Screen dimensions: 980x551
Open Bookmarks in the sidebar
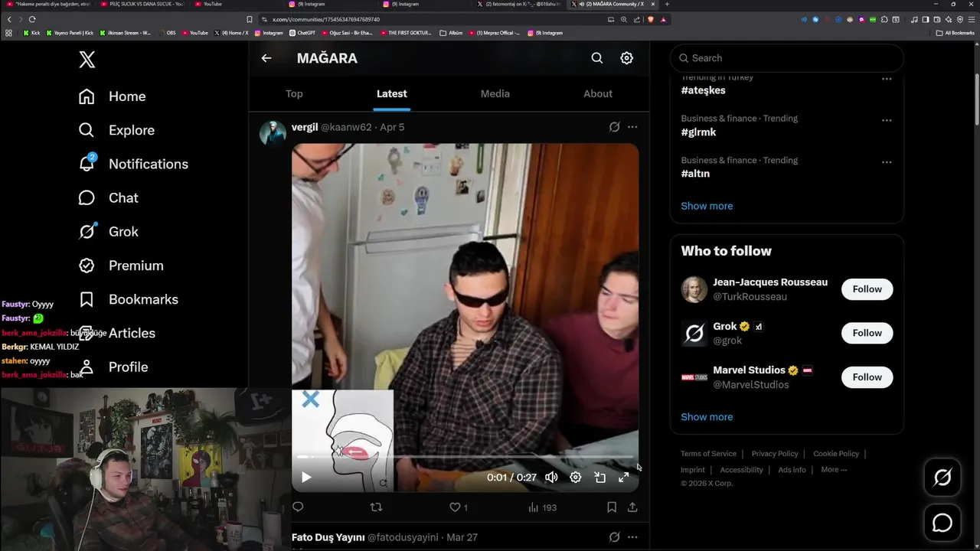[128, 299]
